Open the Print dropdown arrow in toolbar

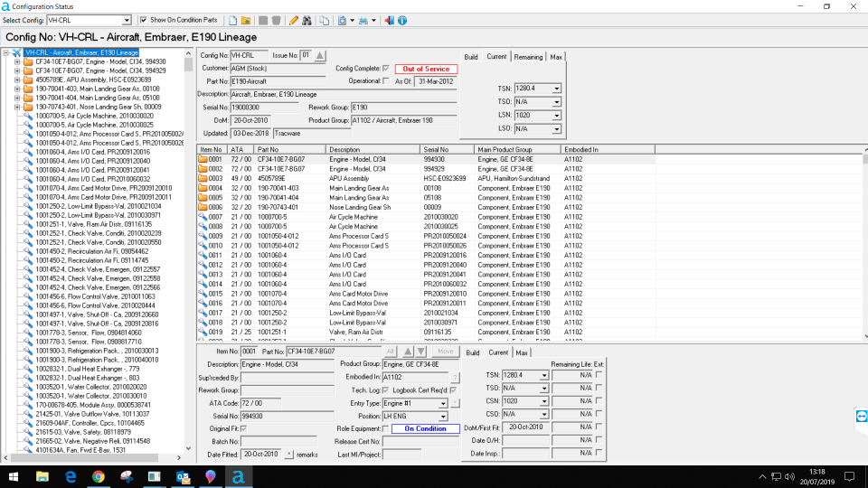point(373,21)
